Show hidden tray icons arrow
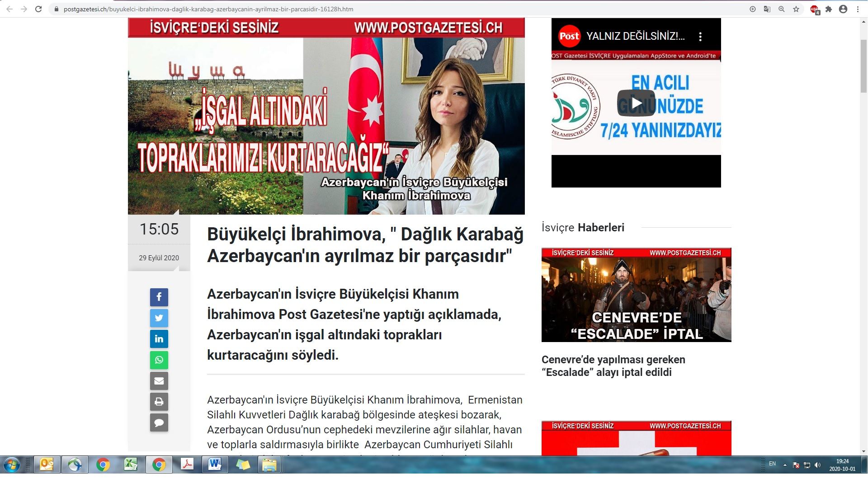The height and width of the screenshot is (488, 868). pos(785,465)
